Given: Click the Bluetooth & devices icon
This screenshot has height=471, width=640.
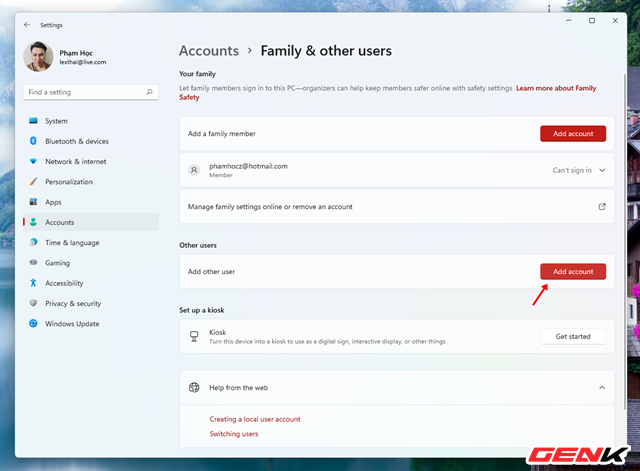Looking at the screenshot, I should [x=33, y=141].
